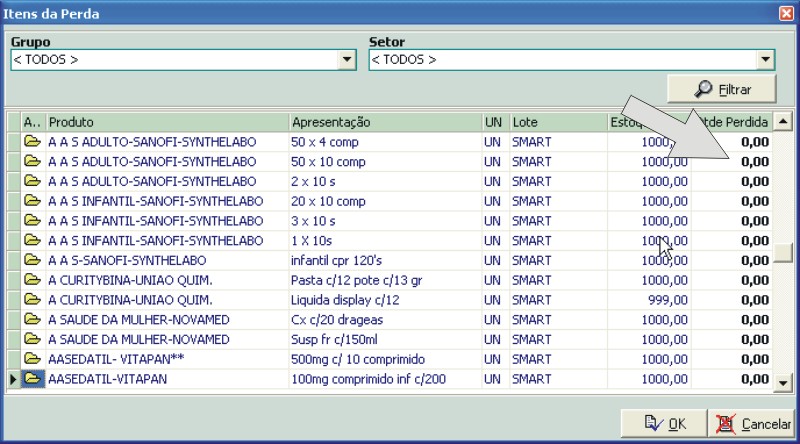Open folder icon for 20 x 10 comp row
This screenshot has width=800, height=444.
coord(32,201)
